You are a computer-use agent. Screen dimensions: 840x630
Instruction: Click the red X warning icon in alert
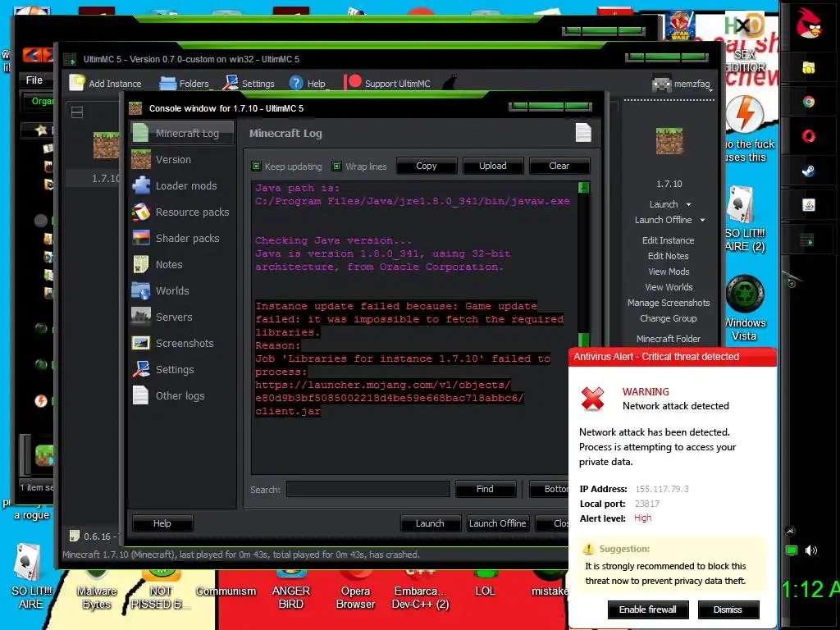point(592,399)
